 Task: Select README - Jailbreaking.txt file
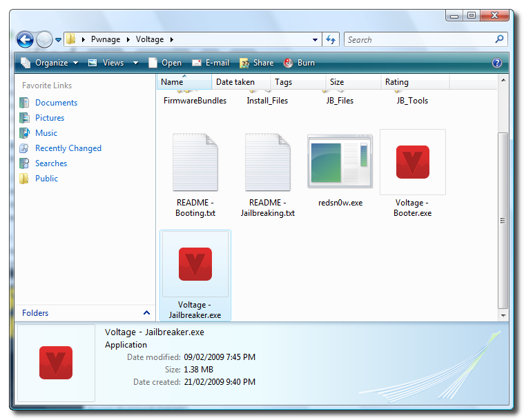[267, 162]
